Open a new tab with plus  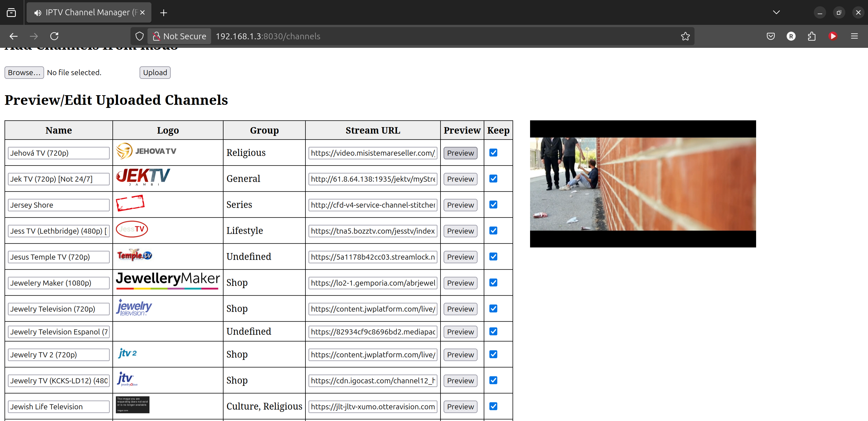pyautogui.click(x=163, y=13)
